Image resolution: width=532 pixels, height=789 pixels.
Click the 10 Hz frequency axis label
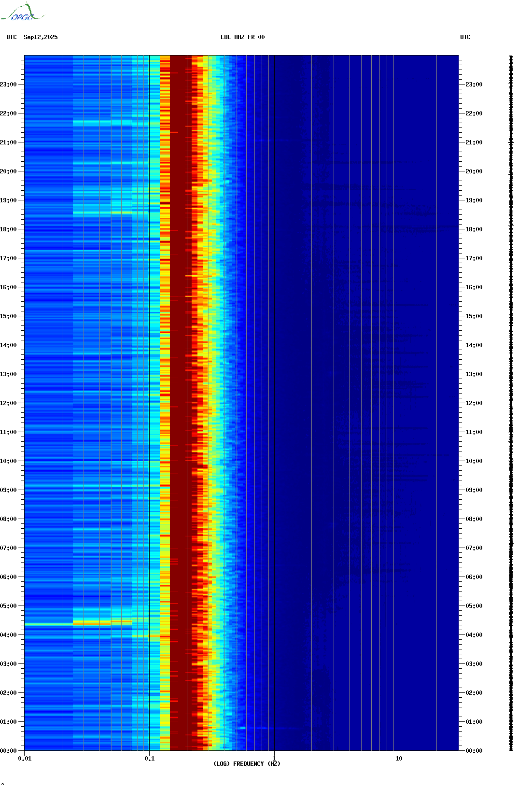tap(399, 759)
